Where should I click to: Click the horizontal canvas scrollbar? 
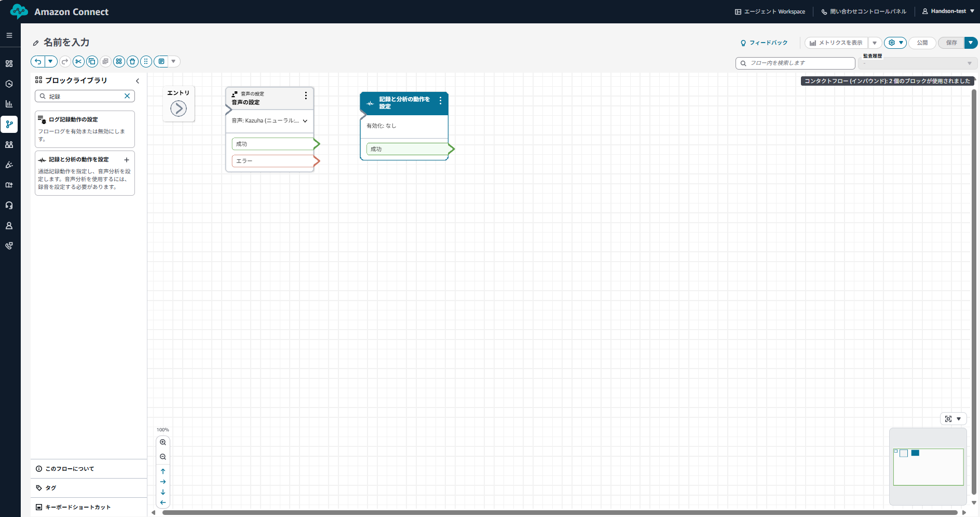pos(560,513)
